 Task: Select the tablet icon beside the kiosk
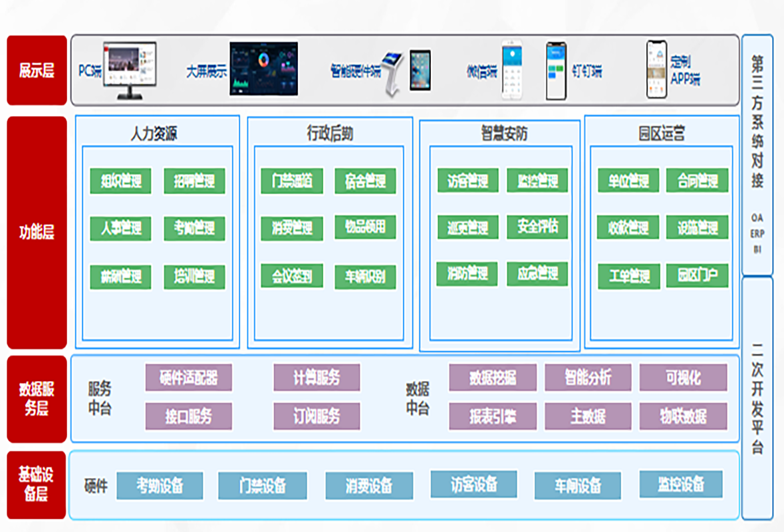(420, 70)
